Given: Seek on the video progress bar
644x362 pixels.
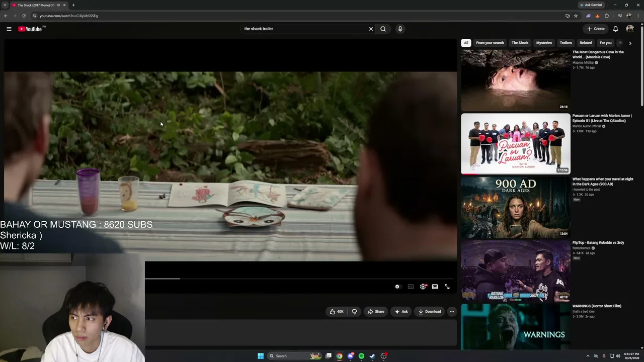Looking at the screenshot, I should [300, 278].
